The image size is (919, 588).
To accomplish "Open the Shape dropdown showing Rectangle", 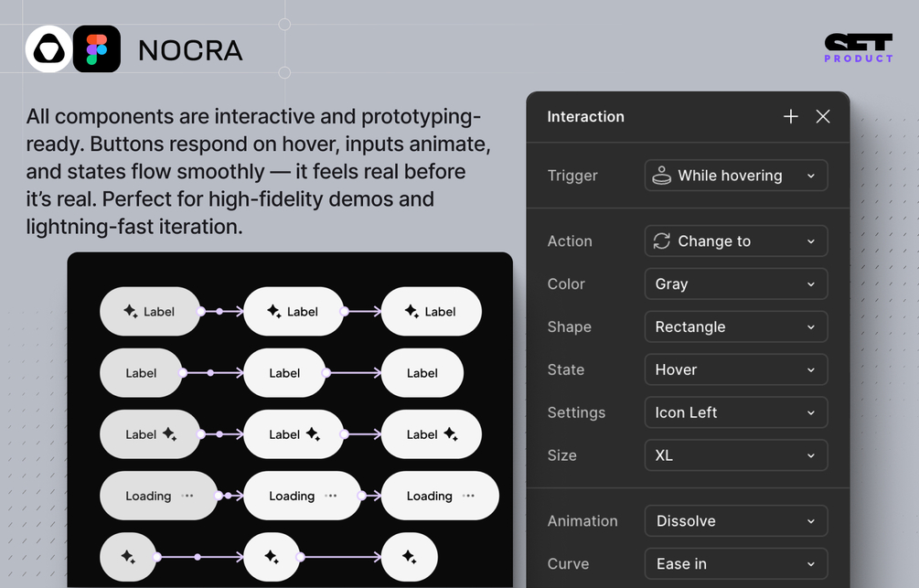I will (736, 327).
